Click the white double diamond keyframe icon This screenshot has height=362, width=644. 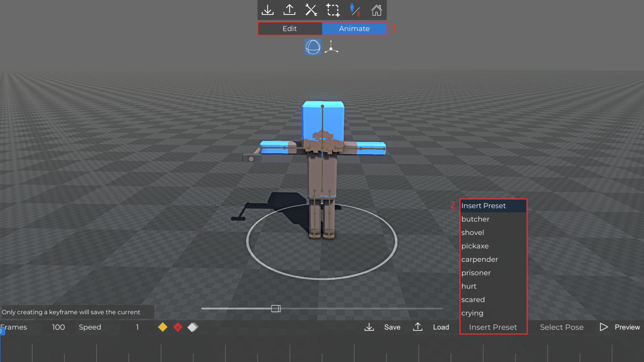193,327
